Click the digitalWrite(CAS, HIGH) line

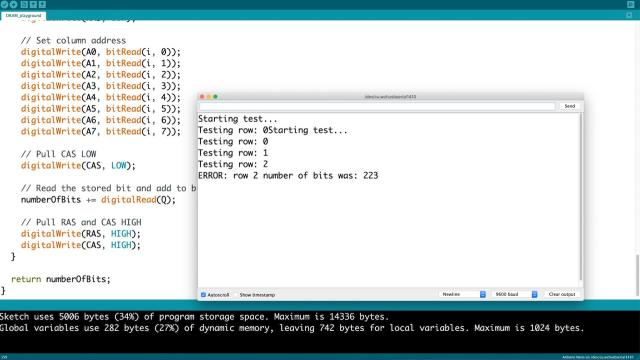click(80, 245)
